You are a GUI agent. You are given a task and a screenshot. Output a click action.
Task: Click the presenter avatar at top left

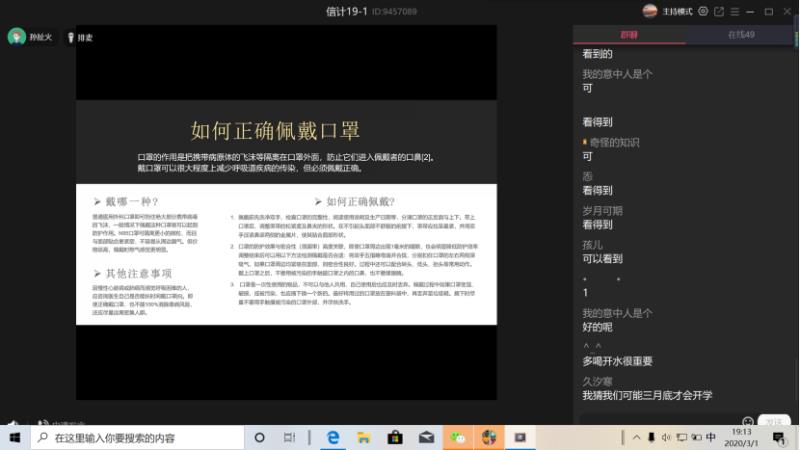(x=17, y=37)
